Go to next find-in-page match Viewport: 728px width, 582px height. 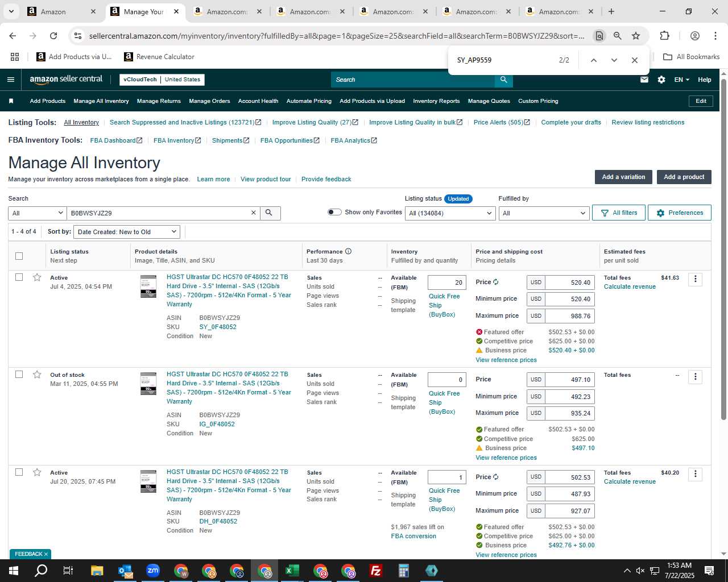click(x=614, y=60)
